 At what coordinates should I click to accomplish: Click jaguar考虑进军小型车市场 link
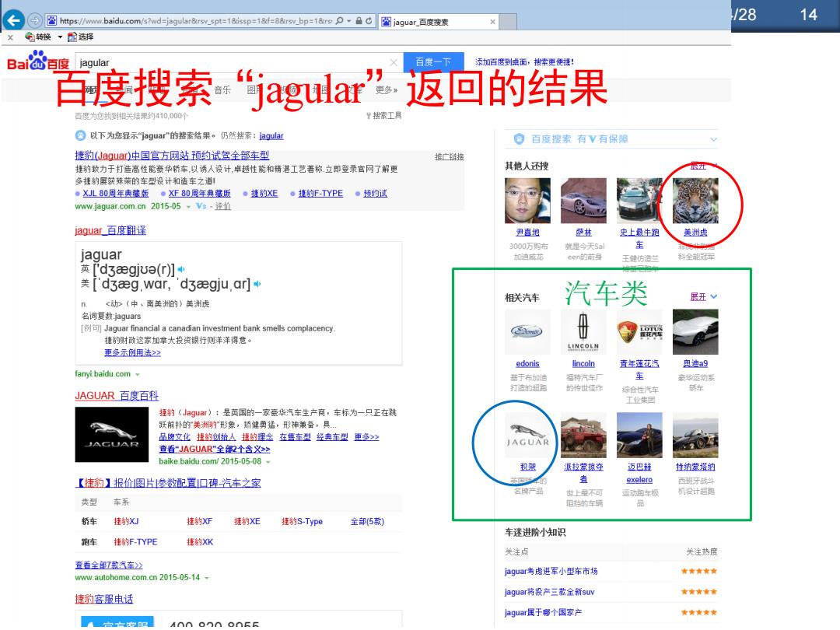click(x=551, y=572)
